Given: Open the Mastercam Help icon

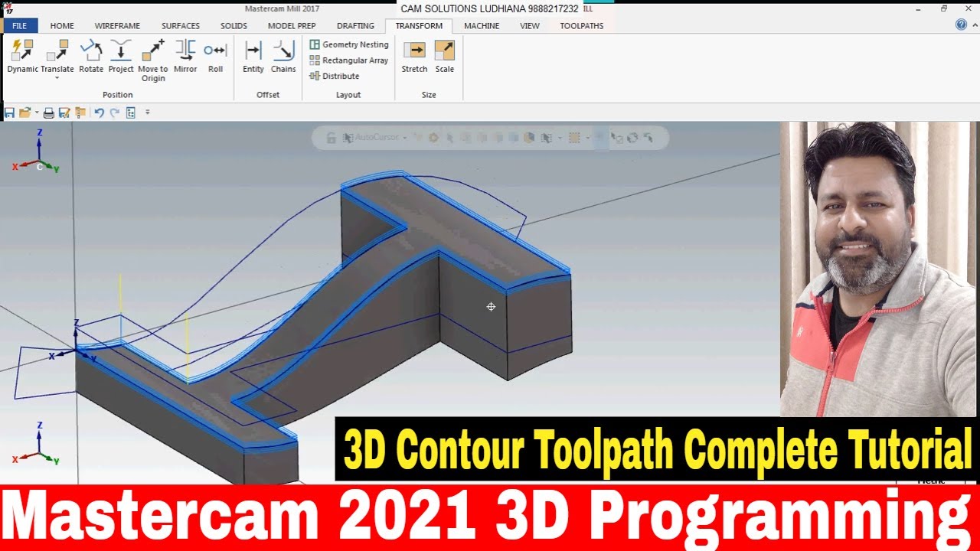Looking at the screenshot, I should 961,24.
